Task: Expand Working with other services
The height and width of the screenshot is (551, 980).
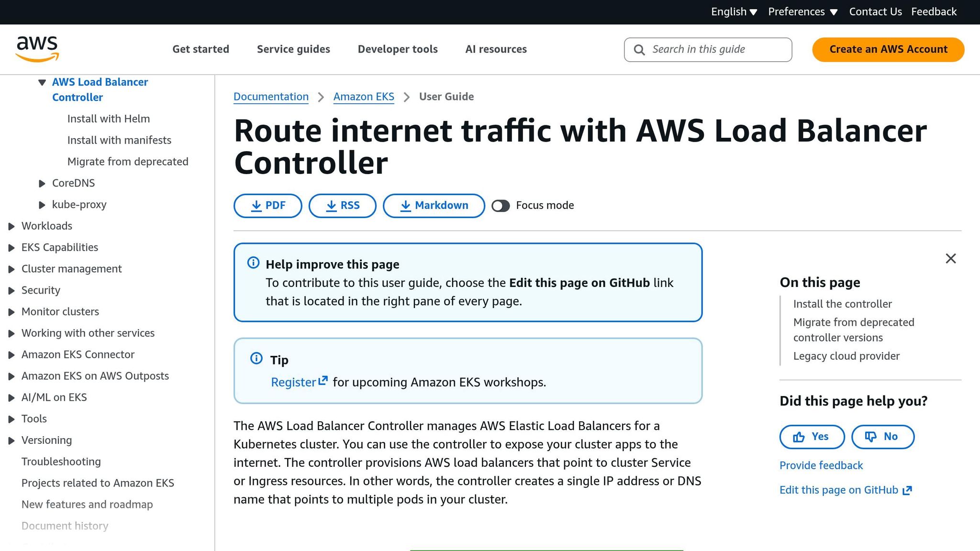Action: [x=11, y=333]
